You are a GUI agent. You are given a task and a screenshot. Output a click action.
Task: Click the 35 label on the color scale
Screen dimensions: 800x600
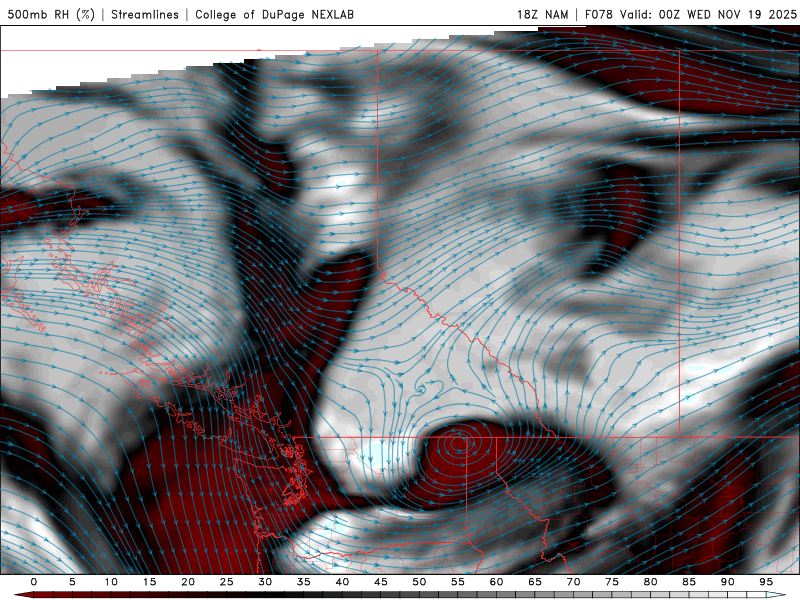tap(304, 582)
